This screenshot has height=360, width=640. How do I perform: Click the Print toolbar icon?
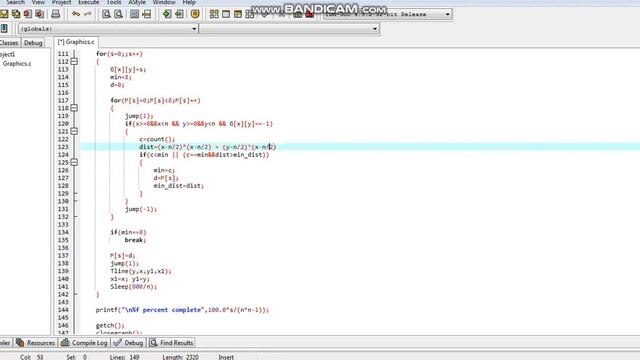pos(56,14)
